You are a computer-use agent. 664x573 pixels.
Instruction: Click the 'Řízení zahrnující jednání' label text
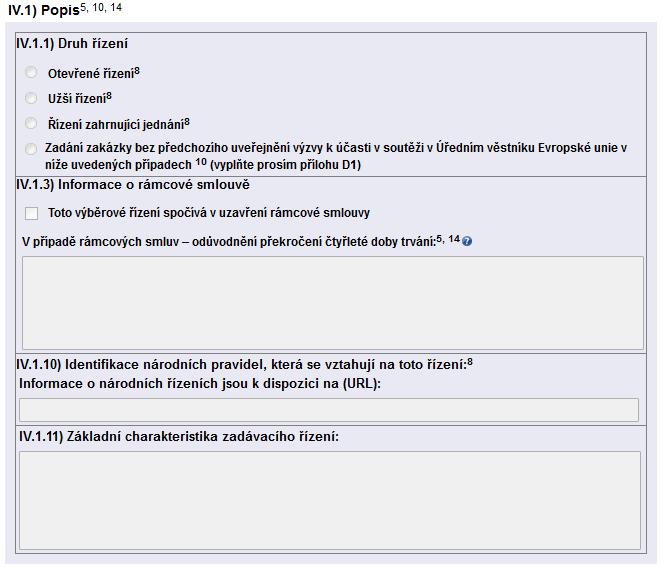click(119, 124)
